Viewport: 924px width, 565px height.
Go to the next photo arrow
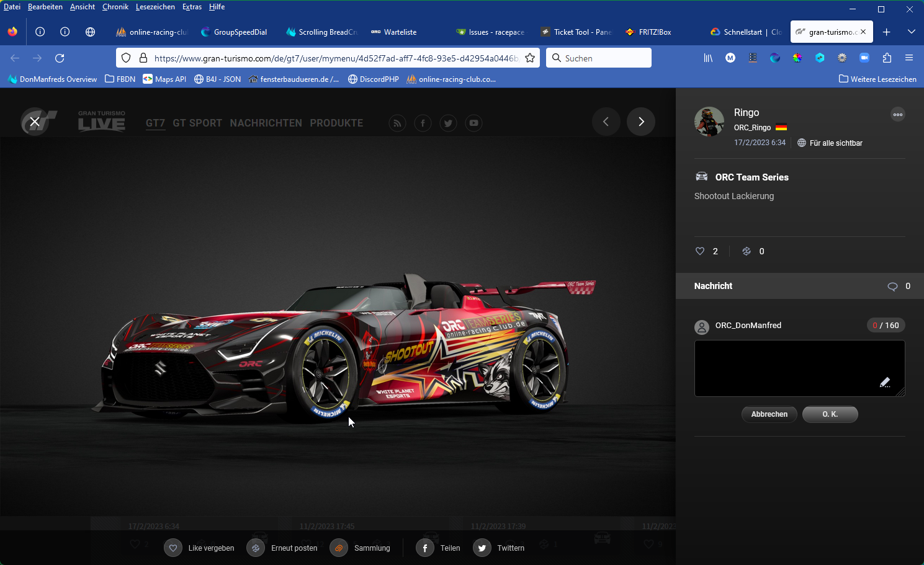click(x=641, y=122)
